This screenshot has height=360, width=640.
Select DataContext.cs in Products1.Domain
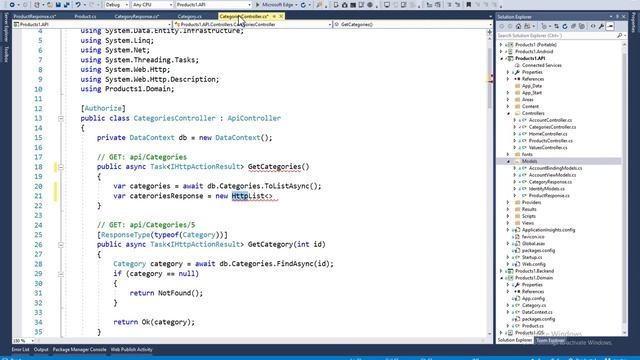537,312
